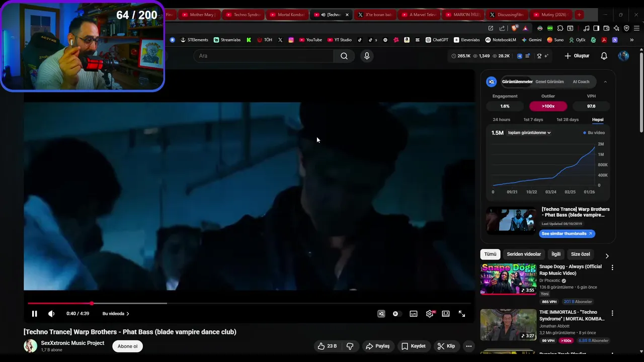Open the ChatGPT bookmark

437,40
